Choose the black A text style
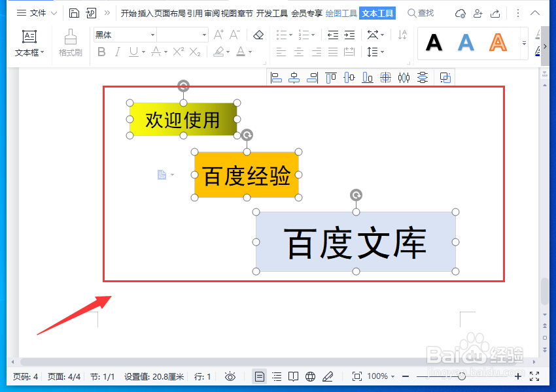Screen dimensions: 556x392 coord(434,43)
